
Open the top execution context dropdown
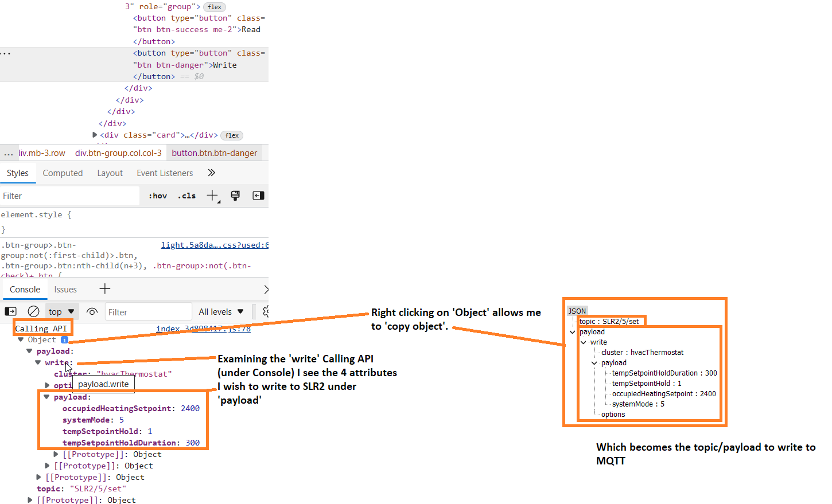pyautogui.click(x=61, y=311)
